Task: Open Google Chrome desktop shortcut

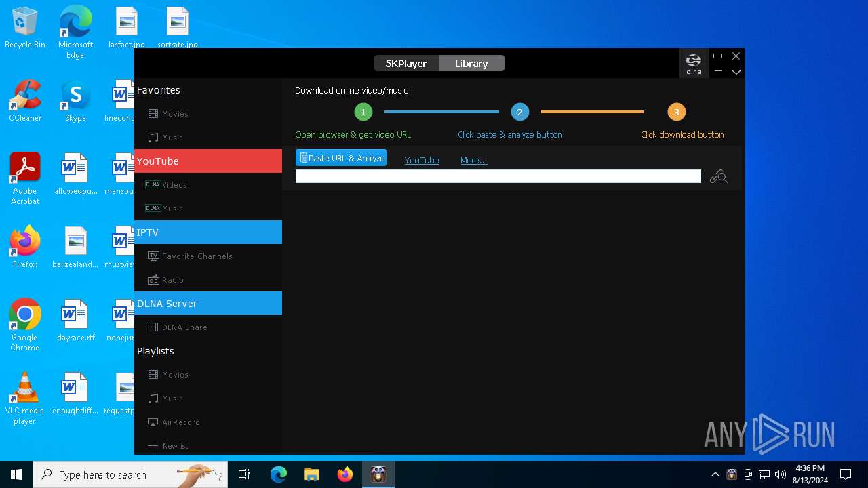Action: click(x=25, y=325)
